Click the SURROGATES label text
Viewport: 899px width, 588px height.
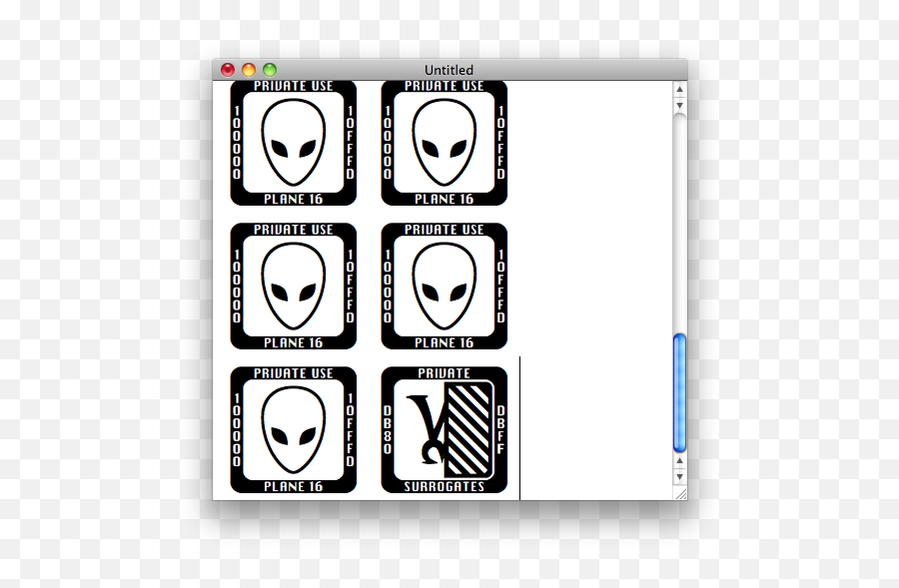click(x=444, y=487)
